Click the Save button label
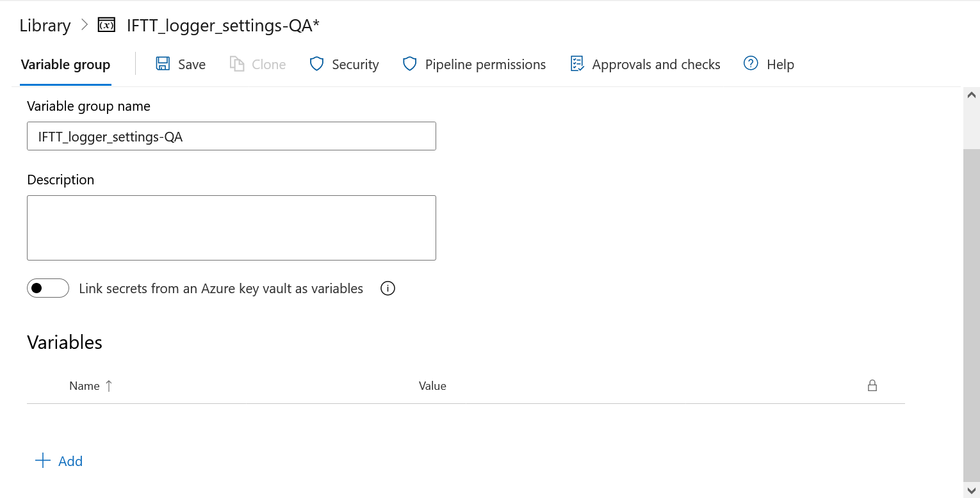This screenshot has height=498, width=980. 192,65
